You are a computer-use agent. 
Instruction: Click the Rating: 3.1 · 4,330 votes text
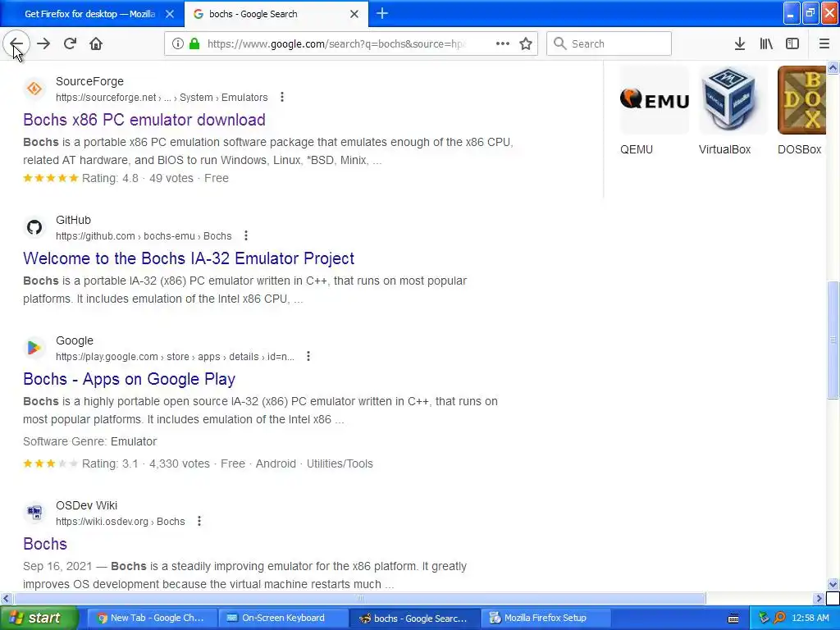(x=146, y=464)
